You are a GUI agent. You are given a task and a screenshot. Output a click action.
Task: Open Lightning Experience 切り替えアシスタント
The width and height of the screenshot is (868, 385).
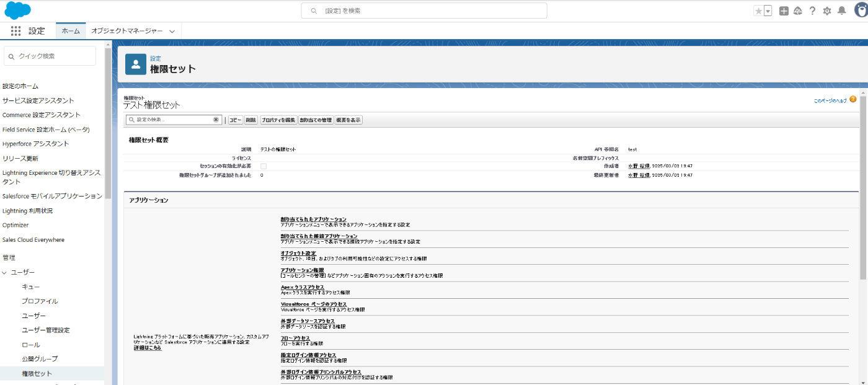(51, 177)
